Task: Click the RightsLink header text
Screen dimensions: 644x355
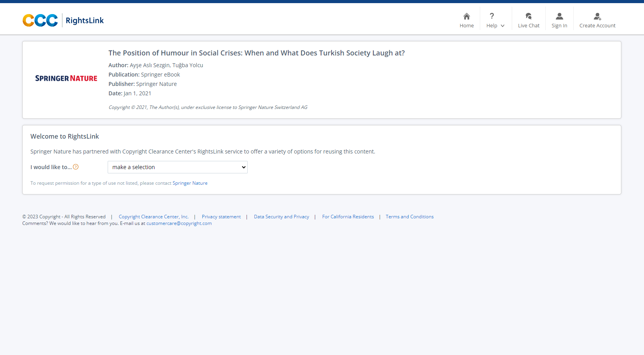Action: click(x=85, y=20)
